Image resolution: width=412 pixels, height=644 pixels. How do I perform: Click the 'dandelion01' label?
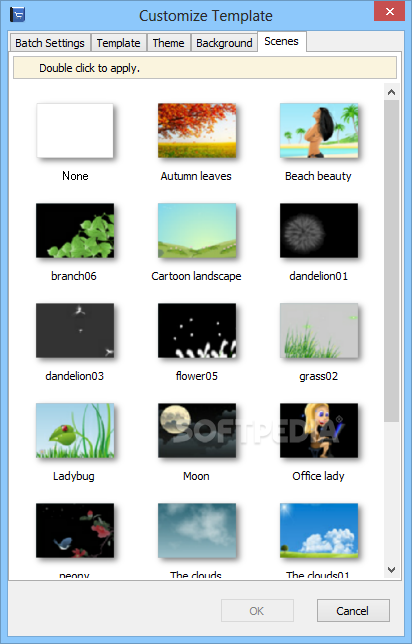coord(318,276)
